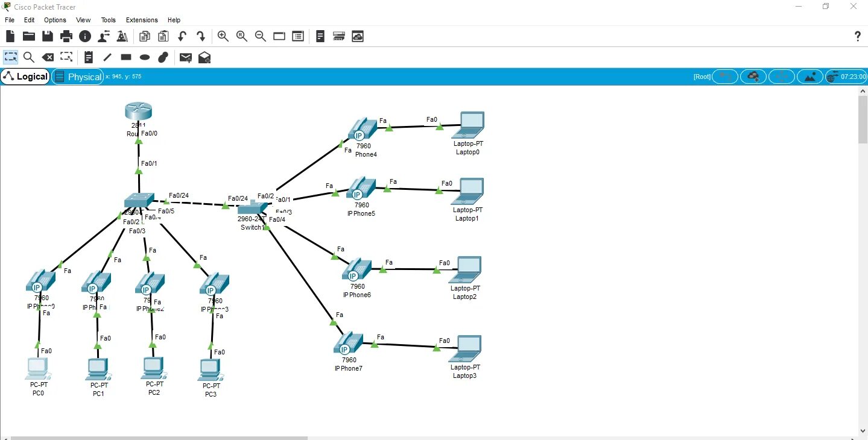The height and width of the screenshot is (440, 868).
Task: Open the command log document icon
Action: pos(320,37)
